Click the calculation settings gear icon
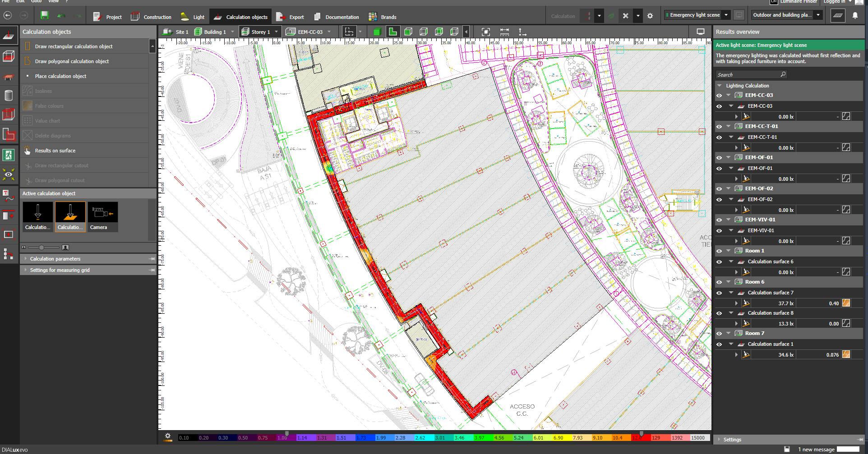The height and width of the screenshot is (454, 868). (x=650, y=16)
